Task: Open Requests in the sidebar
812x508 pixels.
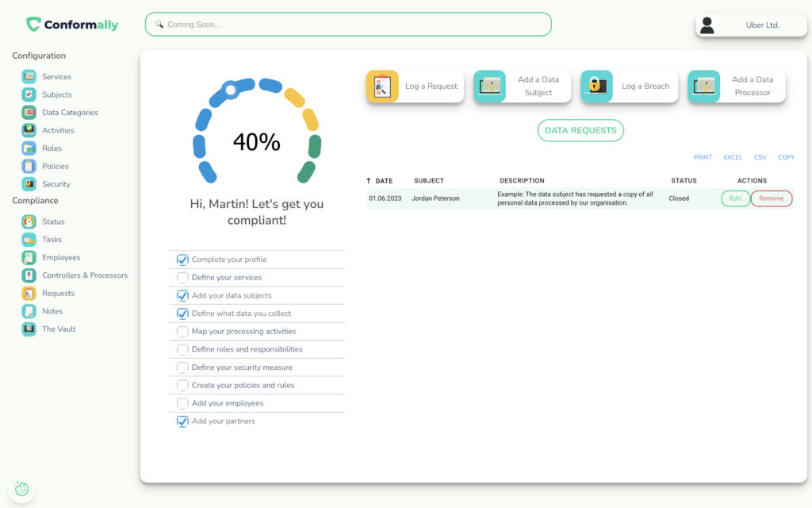Action: [x=59, y=294]
